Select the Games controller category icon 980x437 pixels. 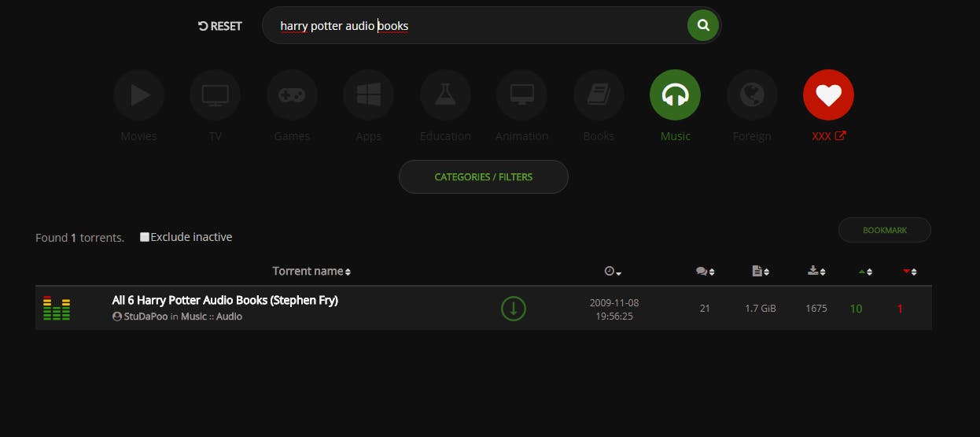pos(292,95)
